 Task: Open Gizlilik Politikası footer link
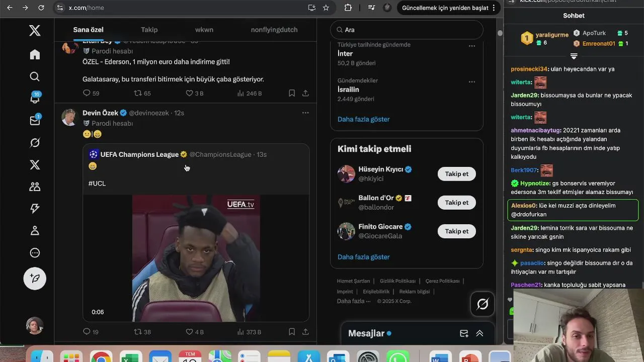397,281
